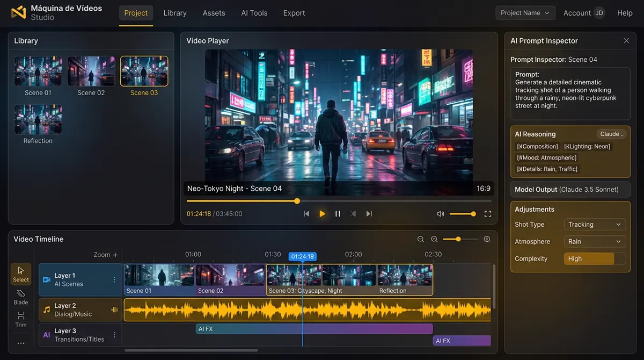Image resolution: width=644 pixels, height=360 pixels.
Task: Toggle Layer 2 audio waveform icon
Action: pyautogui.click(x=114, y=309)
